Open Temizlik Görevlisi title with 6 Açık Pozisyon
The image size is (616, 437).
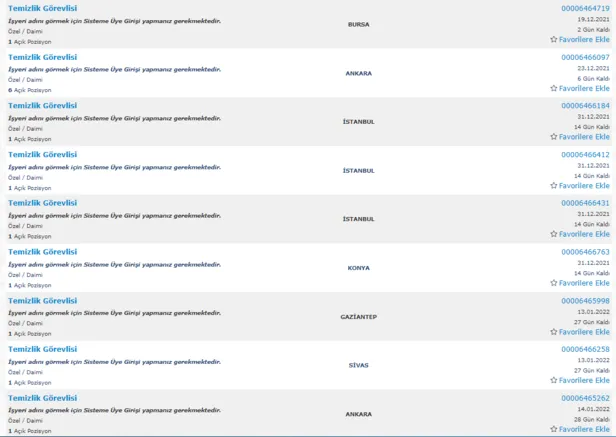coord(42,57)
